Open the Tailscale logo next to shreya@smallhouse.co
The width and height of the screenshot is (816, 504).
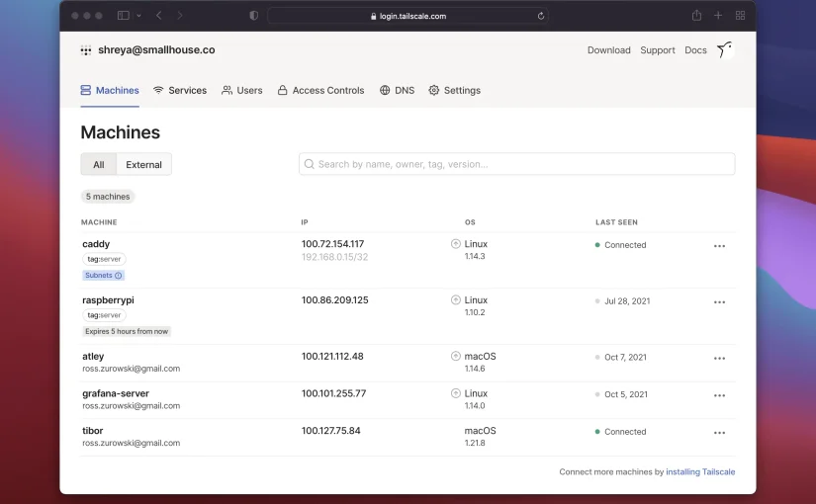point(86,50)
